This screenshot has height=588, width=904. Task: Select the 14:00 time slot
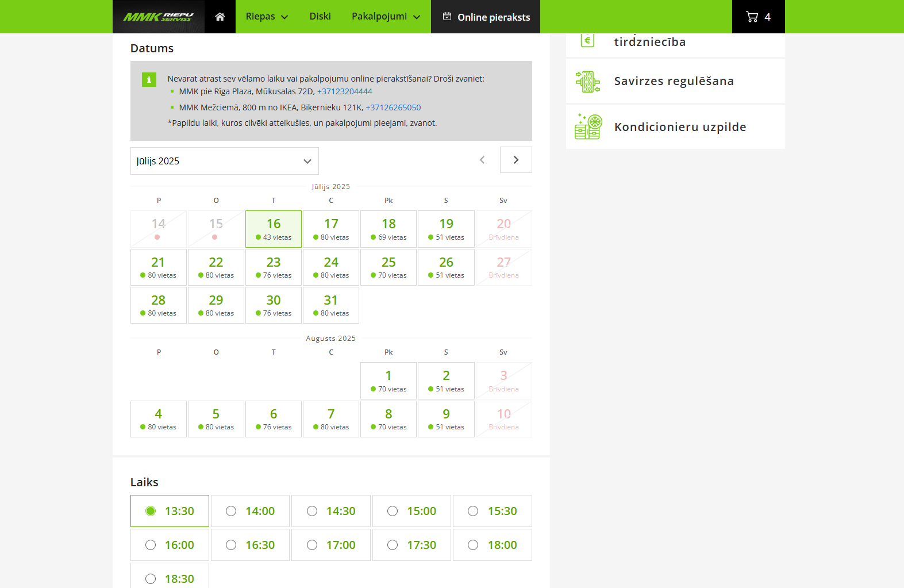[251, 511]
